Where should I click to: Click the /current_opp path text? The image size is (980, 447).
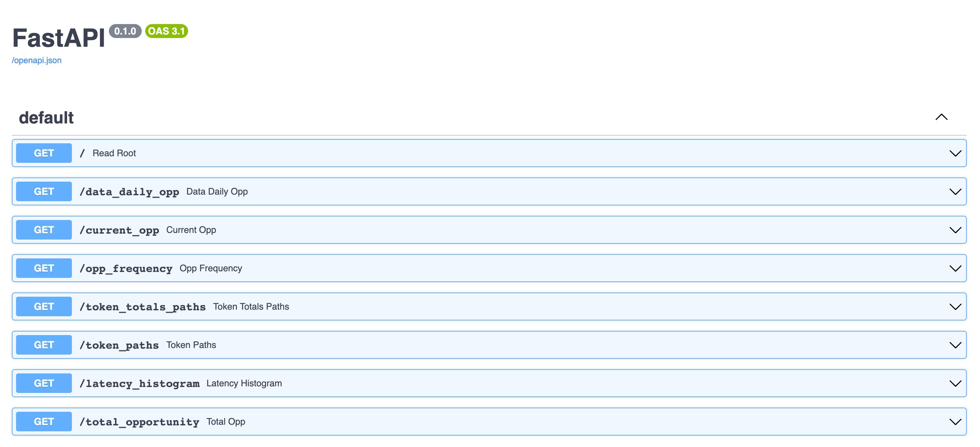(x=119, y=230)
